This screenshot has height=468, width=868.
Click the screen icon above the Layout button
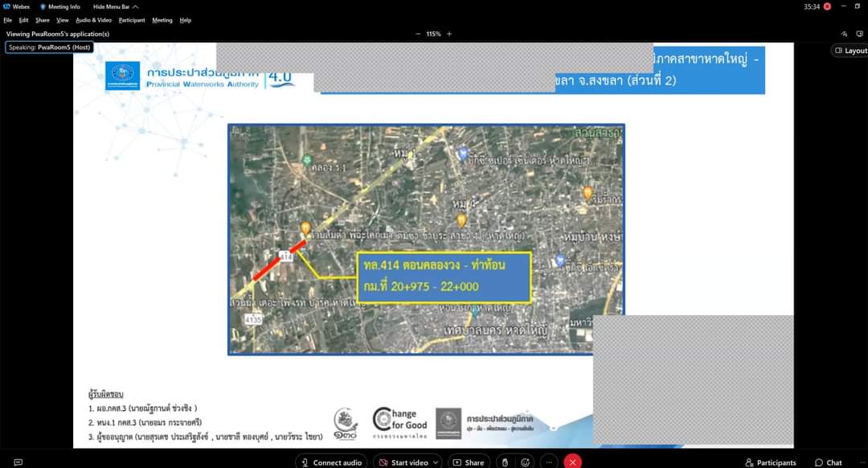coord(860,34)
